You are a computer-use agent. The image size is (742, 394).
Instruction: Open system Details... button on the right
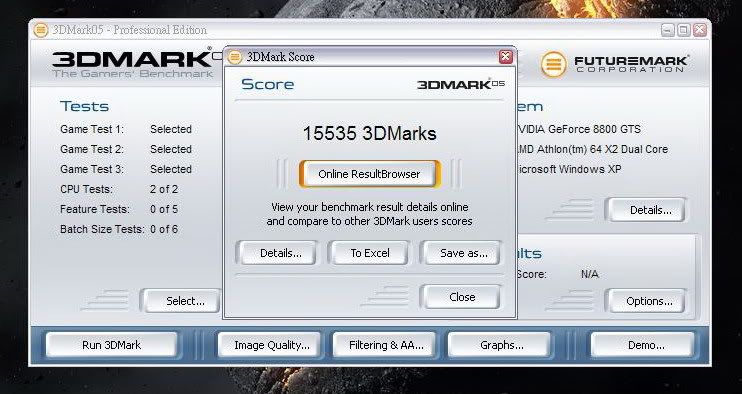[x=647, y=210]
